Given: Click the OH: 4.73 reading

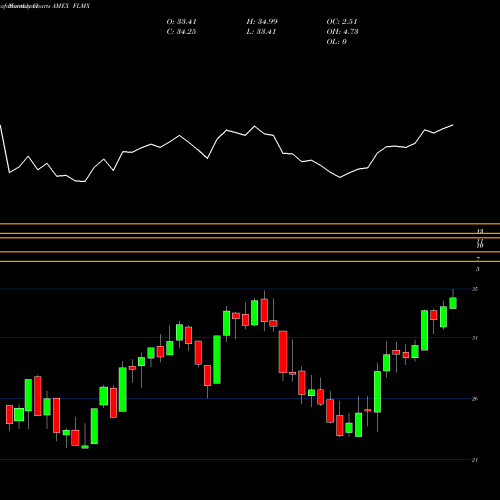Looking at the screenshot, I should 342,32.
